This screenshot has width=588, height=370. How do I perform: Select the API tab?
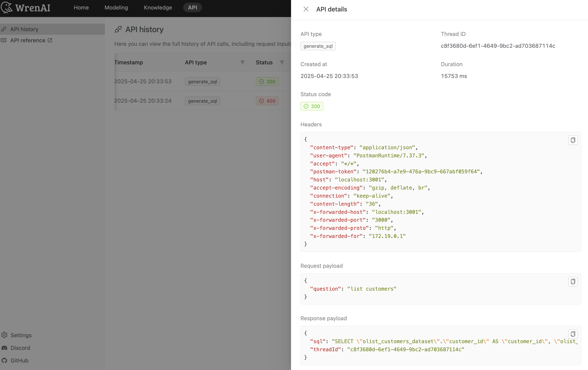point(192,8)
